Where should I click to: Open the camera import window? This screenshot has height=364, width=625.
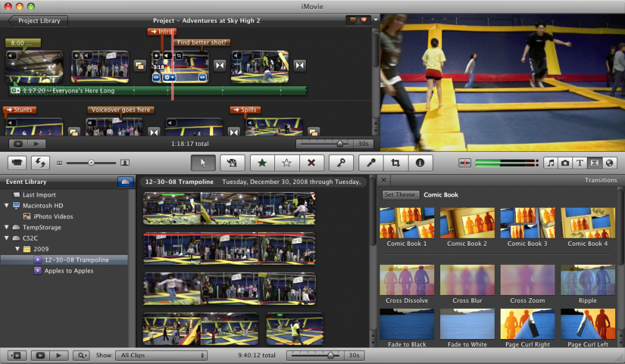[x=16, y=162]
